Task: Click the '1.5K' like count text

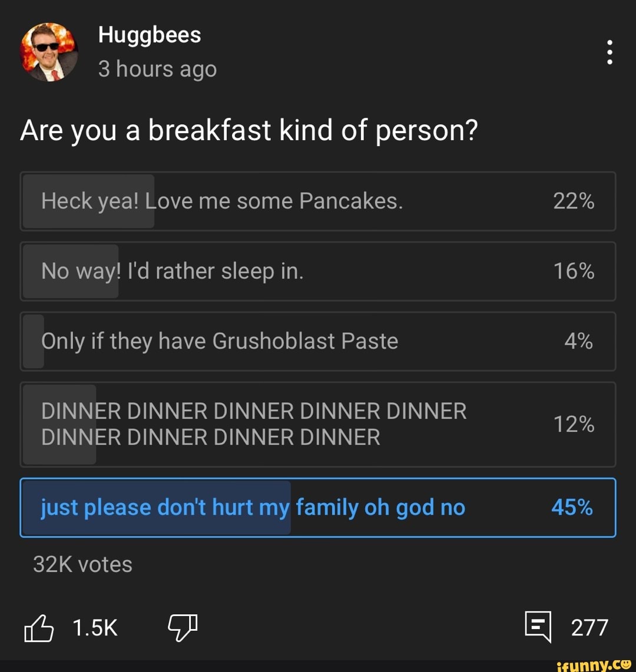Action: coord(94,628)
